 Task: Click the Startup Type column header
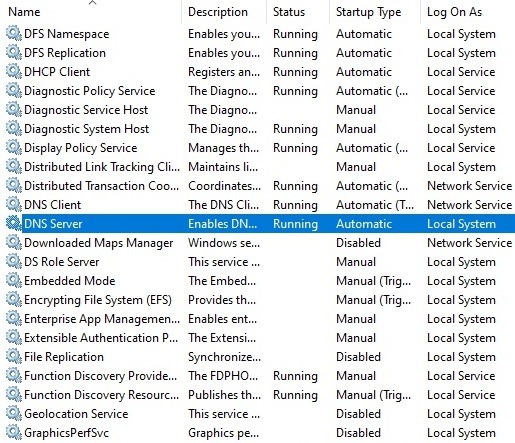pos(368,12)
